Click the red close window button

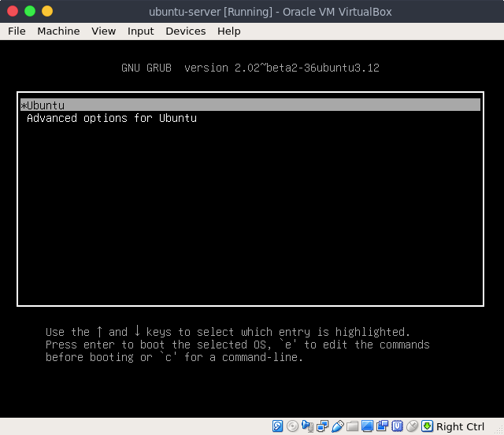coord(13,11)
